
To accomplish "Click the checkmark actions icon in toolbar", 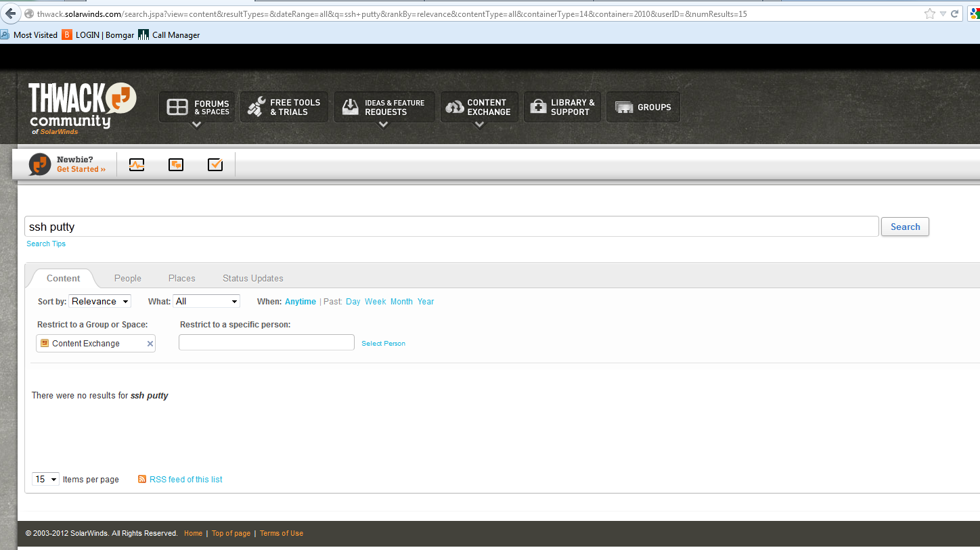I will (215, 164).
